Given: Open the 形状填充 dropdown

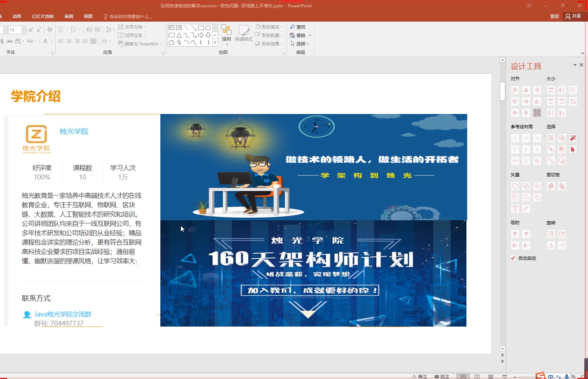Looking at the screenshot, I should pyautogui.click(x=269, y=27).
